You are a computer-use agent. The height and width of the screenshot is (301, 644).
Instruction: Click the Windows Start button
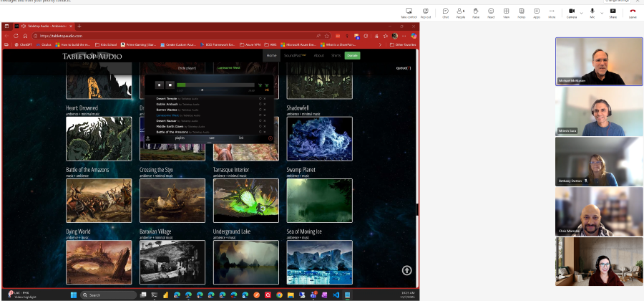tap(73, 295)
